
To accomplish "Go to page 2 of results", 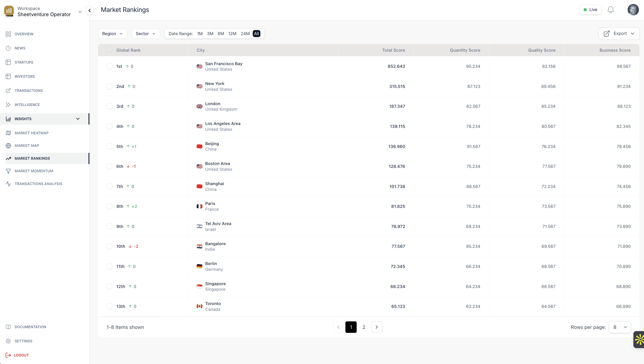I will click(364, 327).
